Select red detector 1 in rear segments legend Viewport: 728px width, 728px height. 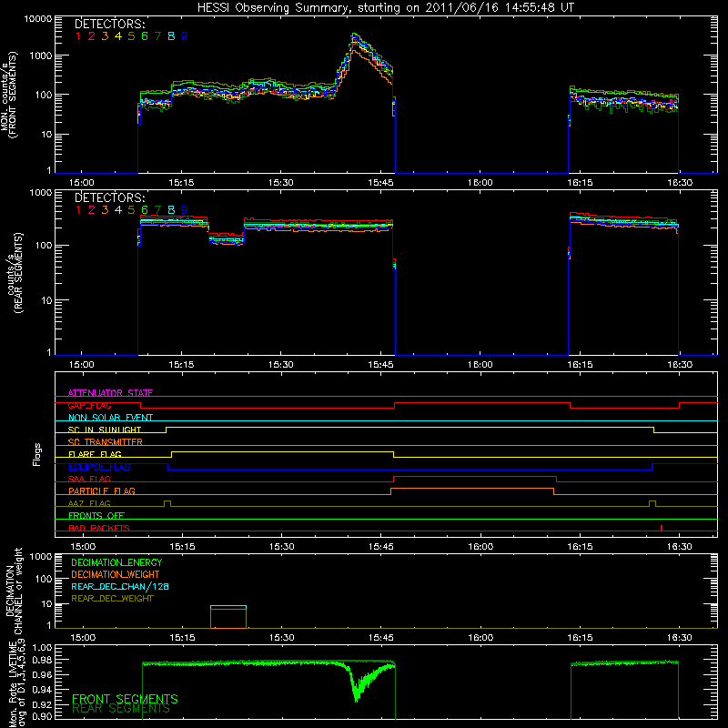78,210
